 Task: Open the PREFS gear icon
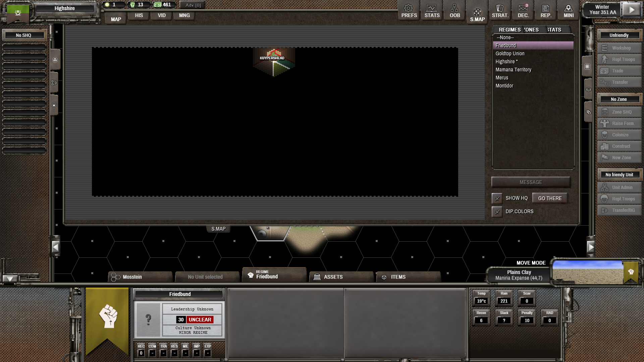click(409, 11)
